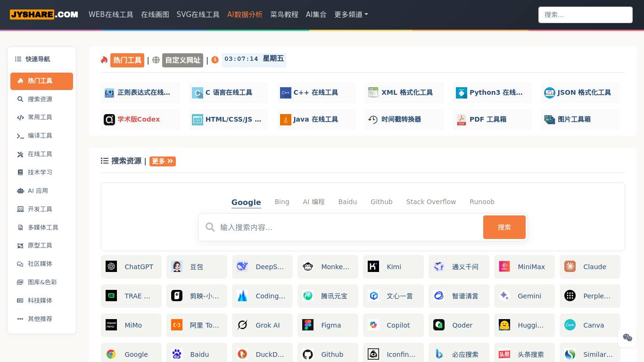The height and width of the screenshot is (362, 644).
Task: Open the 腾讯元宝 icon
Action: [x=308, y=296]
